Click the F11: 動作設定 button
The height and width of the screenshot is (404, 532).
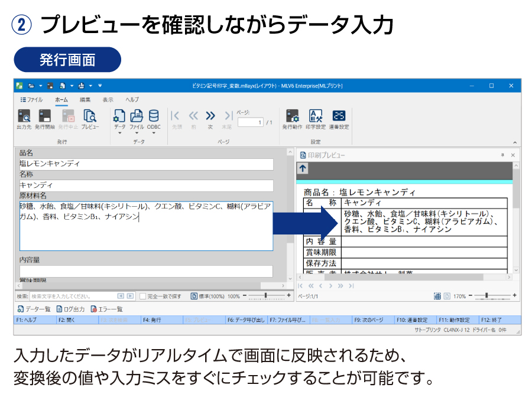[458, 320]
